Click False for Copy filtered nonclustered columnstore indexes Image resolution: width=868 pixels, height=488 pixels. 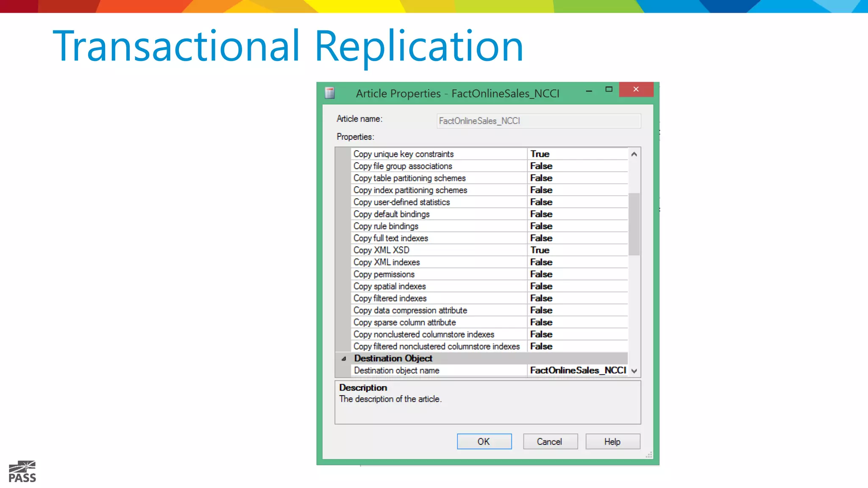tap(541, 346)
